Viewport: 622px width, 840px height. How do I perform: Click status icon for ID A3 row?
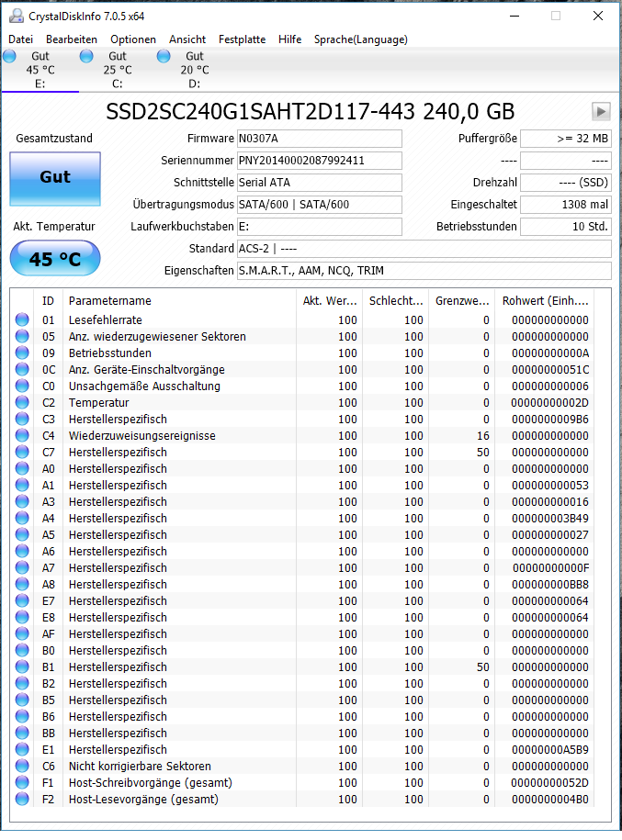(22, 501)
